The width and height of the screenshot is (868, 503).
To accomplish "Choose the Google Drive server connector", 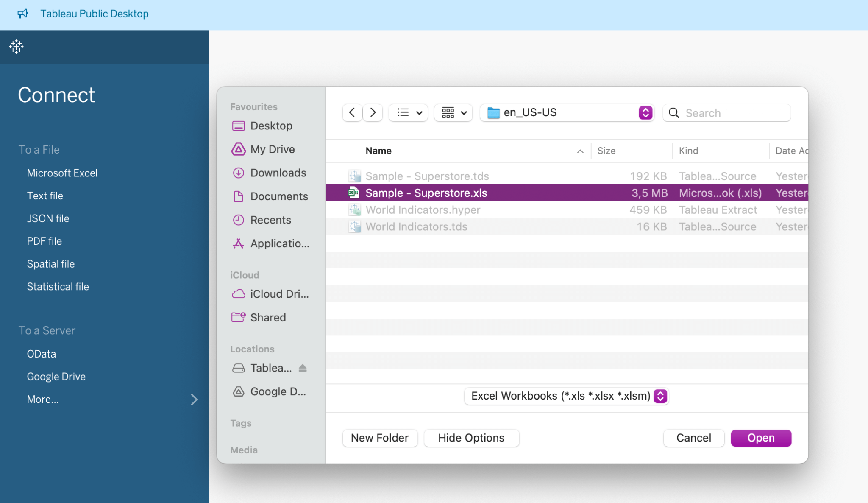I will (x=56, y=377).
